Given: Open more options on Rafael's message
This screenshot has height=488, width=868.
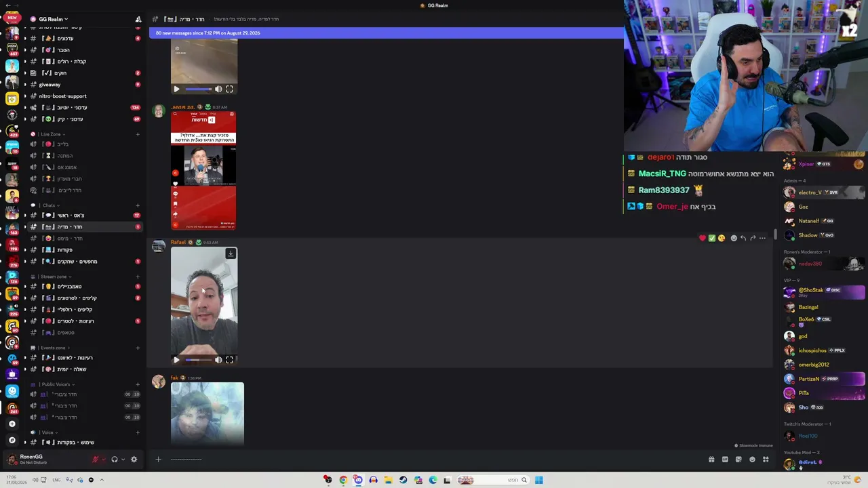Looking at the screenshot, I should tap(762, 238).
